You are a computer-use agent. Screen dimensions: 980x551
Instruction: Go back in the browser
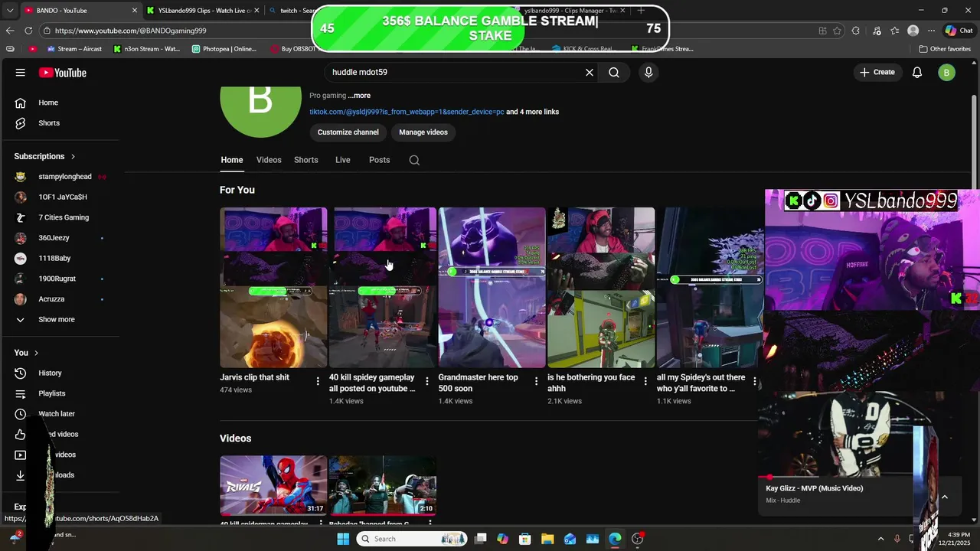tap(10, 31)
